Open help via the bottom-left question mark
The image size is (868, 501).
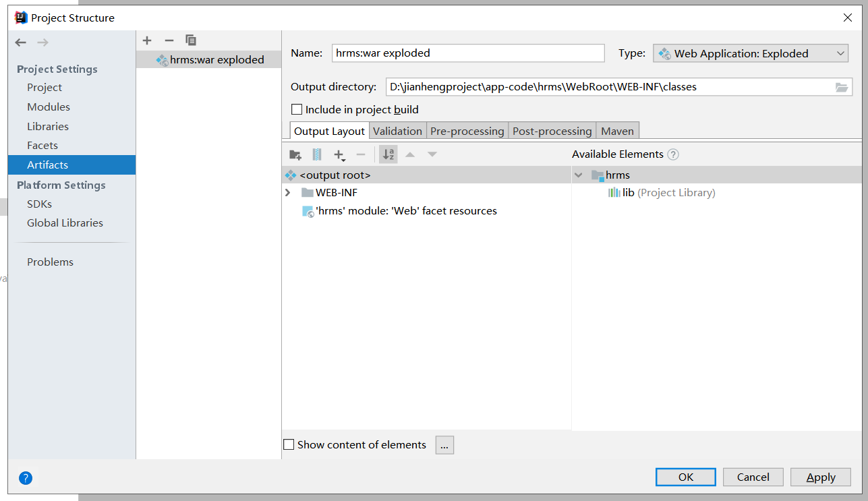pos(25,477)
